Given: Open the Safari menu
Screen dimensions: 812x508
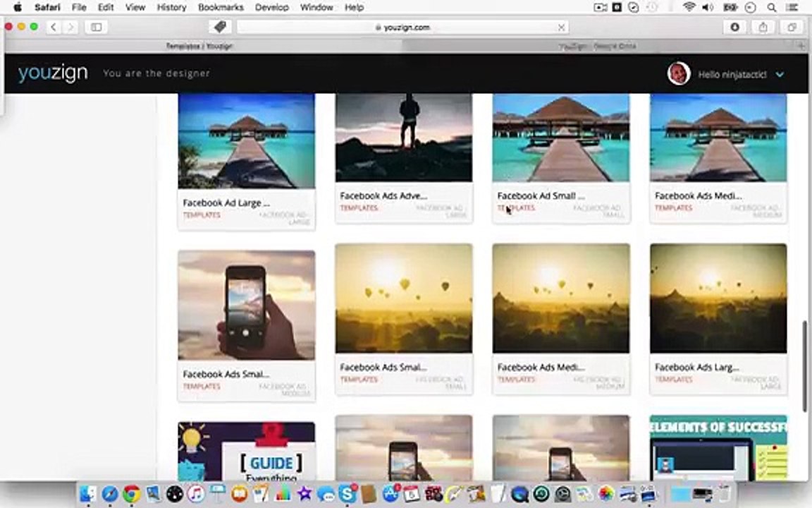Looking at the screenshot, I should [47, 7].
